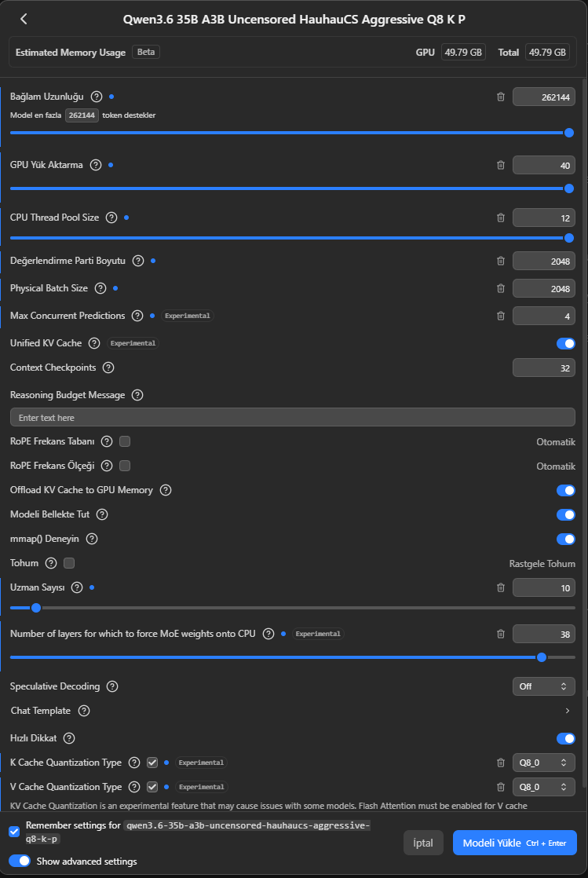Image resolution: width=588 pixels, height=878 pixels.
Task: Focus the Reasoning Budget Message text field
Action: pos(292,417)
